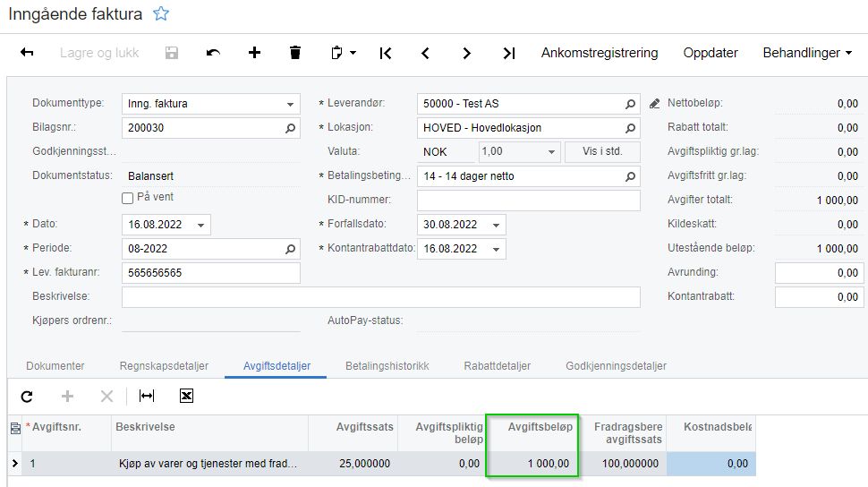Undo changes with the curved arrow icon
The height and width of the screenshot is (487, 868).
click(x=213, y=53)
